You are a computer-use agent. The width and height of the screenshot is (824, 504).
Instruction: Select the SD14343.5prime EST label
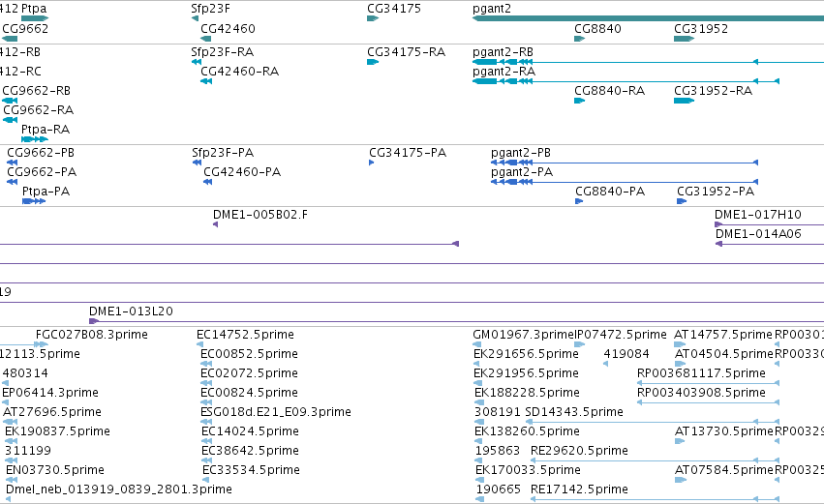574,412
